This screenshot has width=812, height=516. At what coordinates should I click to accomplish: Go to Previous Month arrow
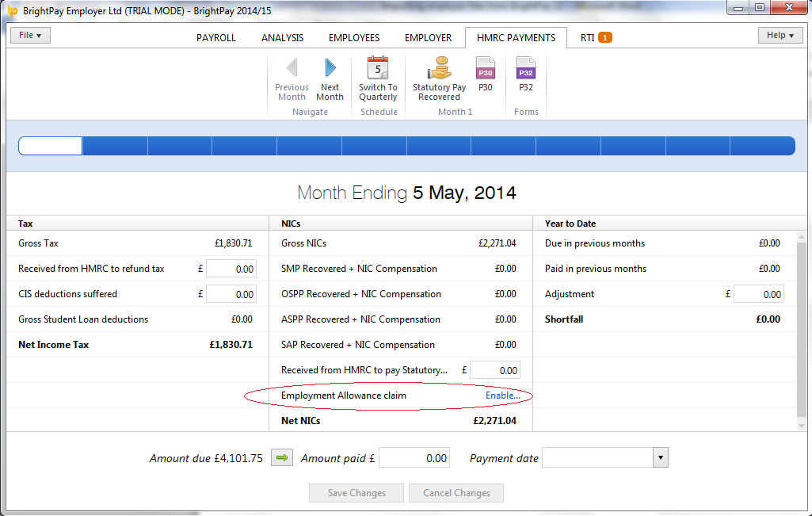[x=292, y=68]
